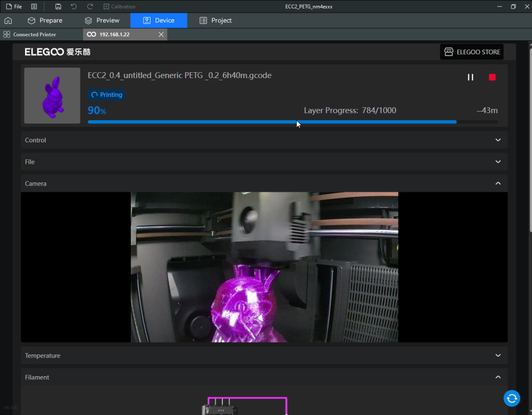Image resolution: width=532 pixels, height=415 pixels.
Task: Open the Project tab
Action: 215,20
